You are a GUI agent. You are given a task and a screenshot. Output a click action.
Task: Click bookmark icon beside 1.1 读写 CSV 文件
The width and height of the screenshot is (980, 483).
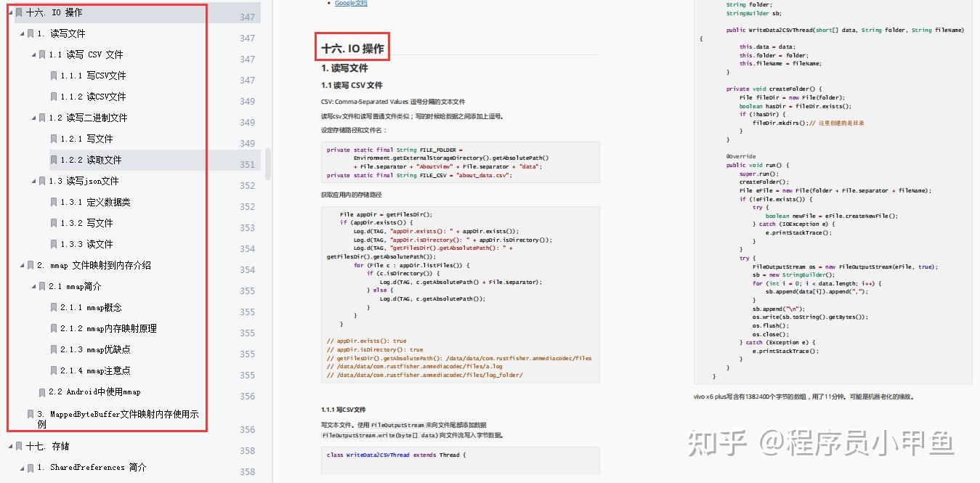tap(42, 54)
